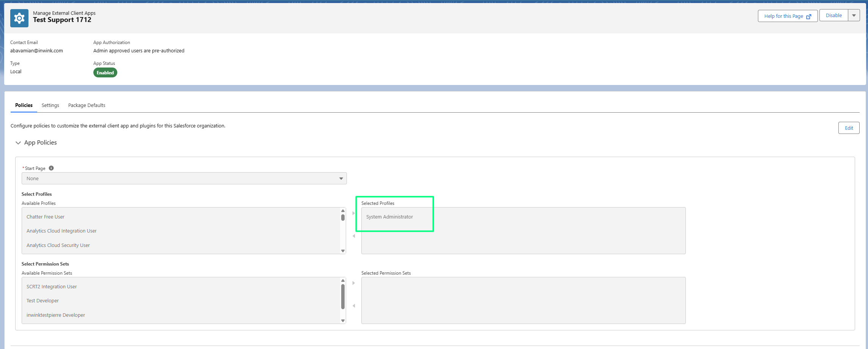Open the Package Defaults tab
This screenshot has width=868, height=349.
click(x=87, y=105)
